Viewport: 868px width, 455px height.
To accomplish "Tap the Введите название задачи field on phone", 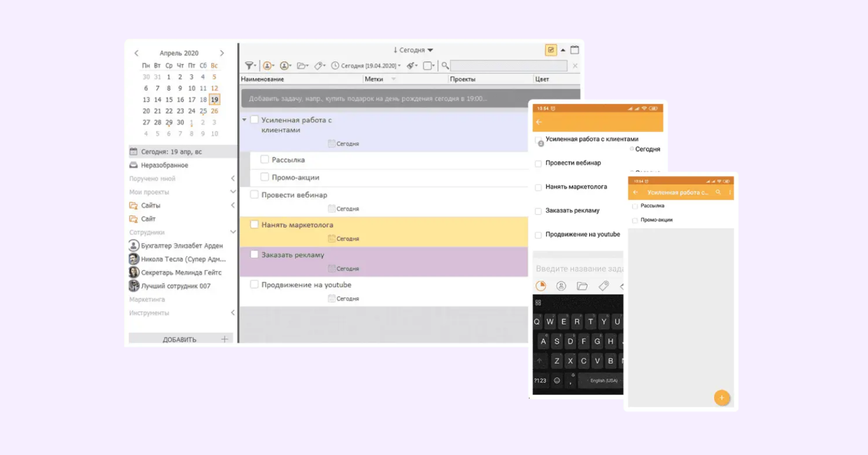I will (x=579, y=269).
